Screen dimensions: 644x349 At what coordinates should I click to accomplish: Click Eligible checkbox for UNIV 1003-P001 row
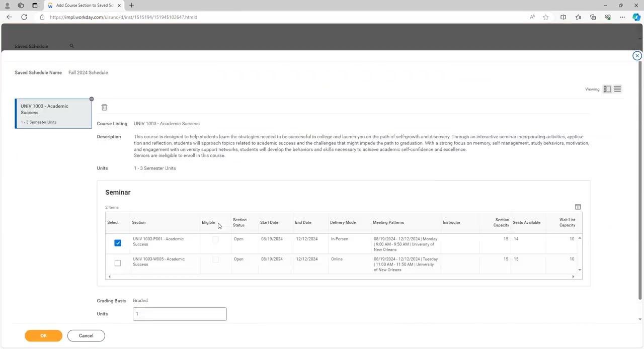pyautogui.click(x=215, y=239)
